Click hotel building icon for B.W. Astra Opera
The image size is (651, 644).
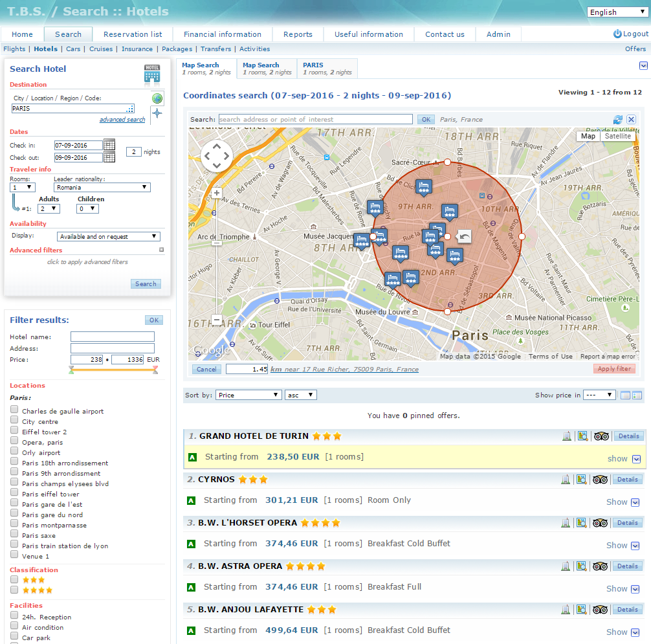click(566, 566)
